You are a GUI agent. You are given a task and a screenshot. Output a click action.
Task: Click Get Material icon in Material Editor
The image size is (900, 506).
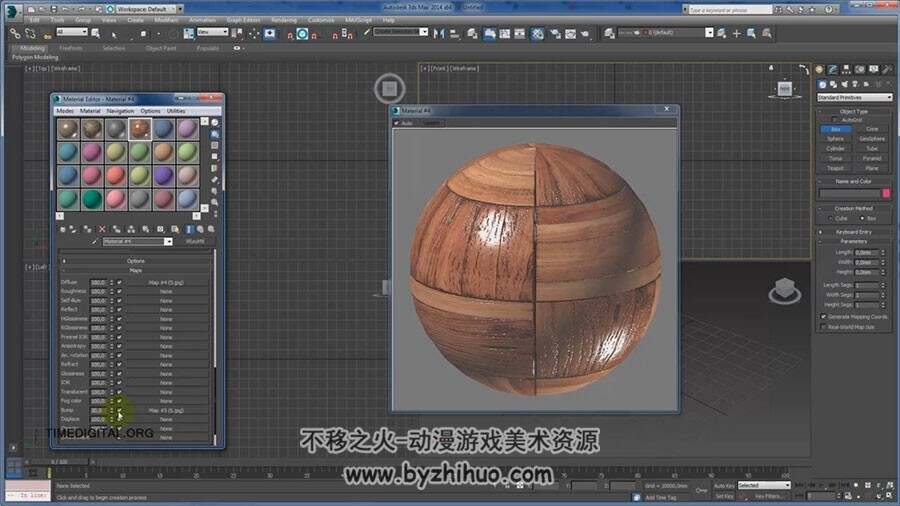click(x=63, y=229)
